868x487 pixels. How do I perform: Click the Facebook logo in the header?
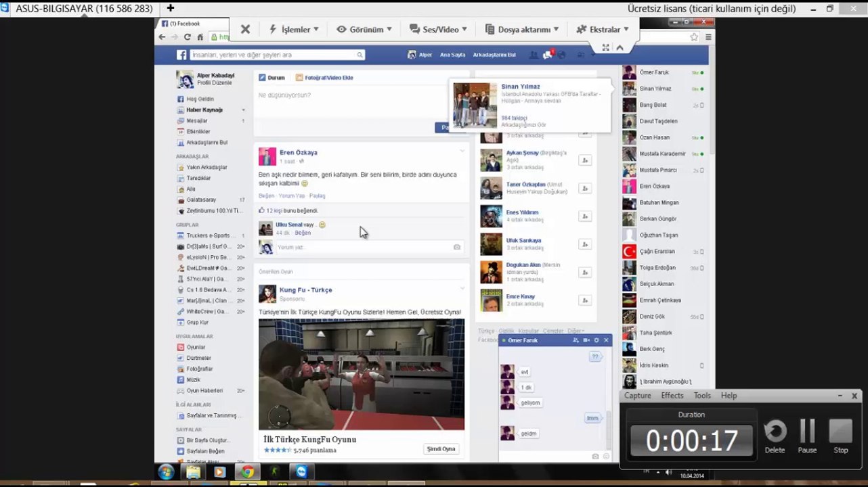pyautogui.click(x=181, y=55)
